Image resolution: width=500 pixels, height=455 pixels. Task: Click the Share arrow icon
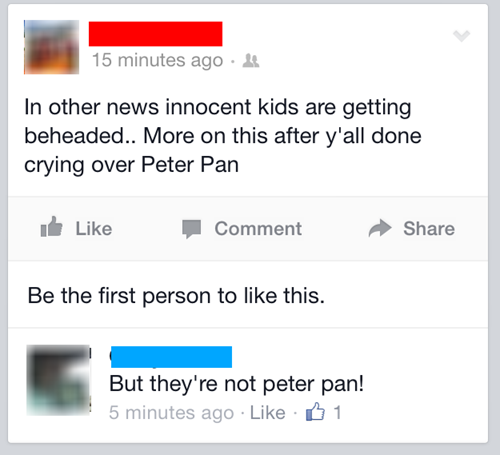click(380, 228)
